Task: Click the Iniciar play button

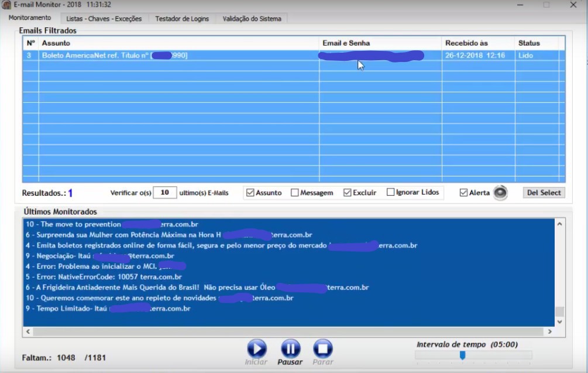Action: [256, 349]
